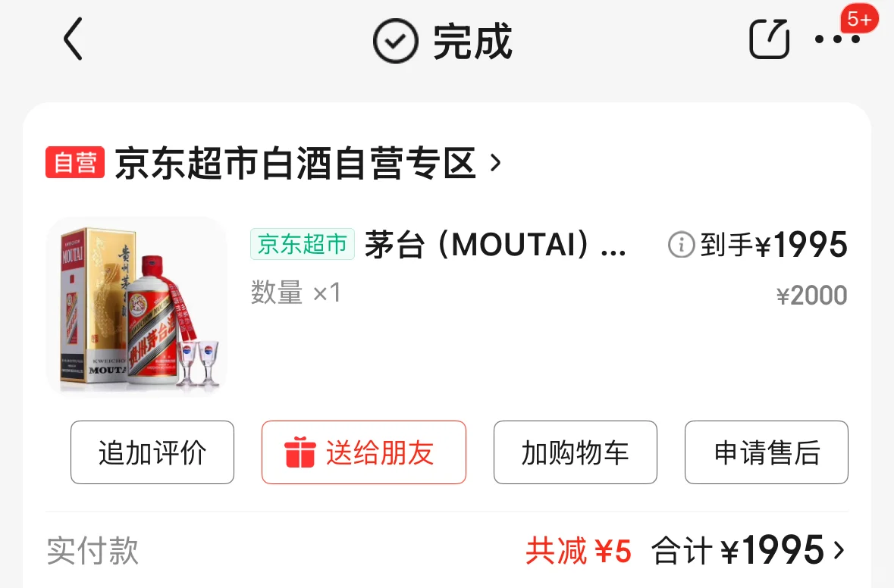This screenshot has width=894, height=588.
Task: Open the share icon at top right
Action: tap(769, 39)
